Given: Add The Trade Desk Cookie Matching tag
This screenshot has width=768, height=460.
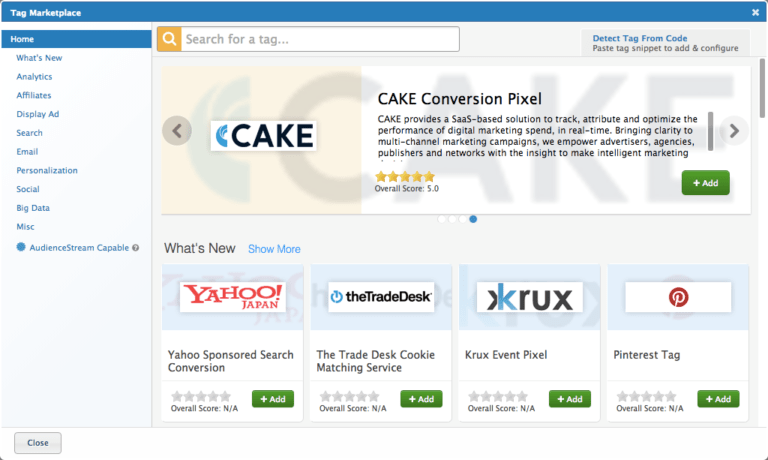Looking at the screenshot, I should 421,399.
